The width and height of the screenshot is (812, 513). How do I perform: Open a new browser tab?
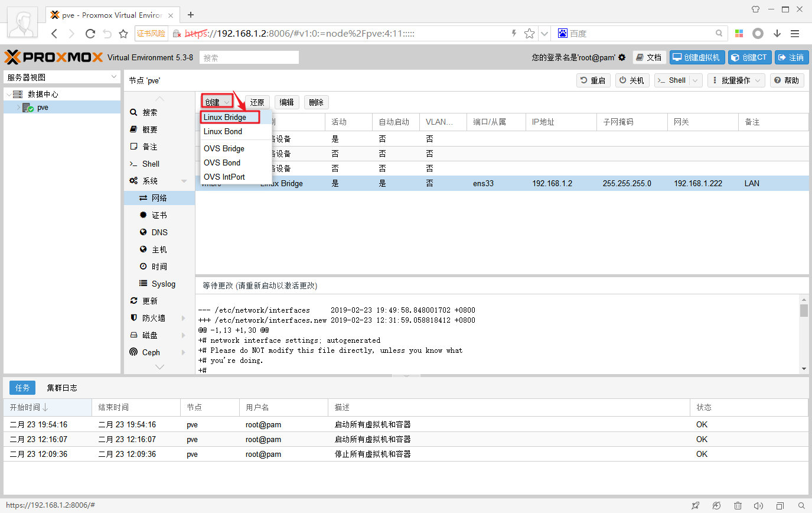[190, 15]
